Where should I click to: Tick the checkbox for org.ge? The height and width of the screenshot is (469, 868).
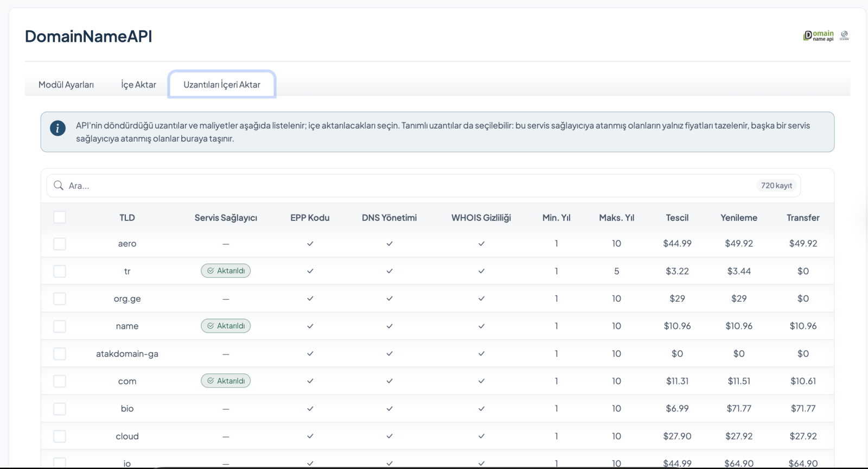[x=60, y=299]
